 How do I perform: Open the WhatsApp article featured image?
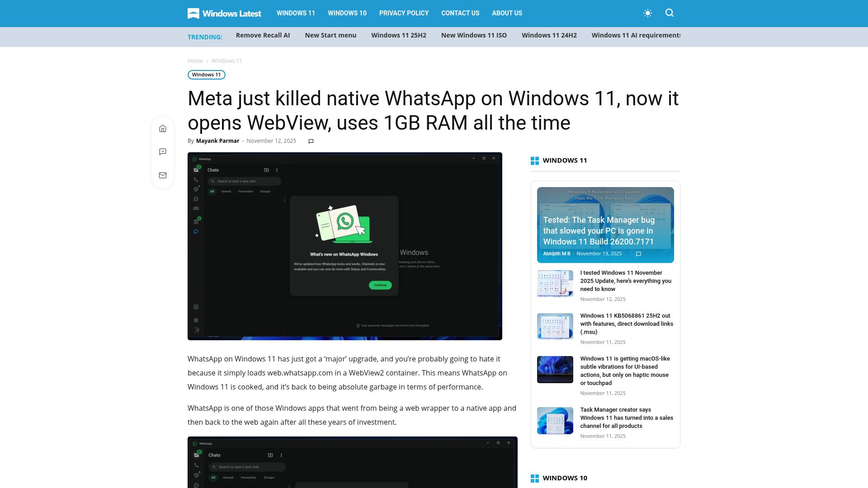(x=345, y=246)
